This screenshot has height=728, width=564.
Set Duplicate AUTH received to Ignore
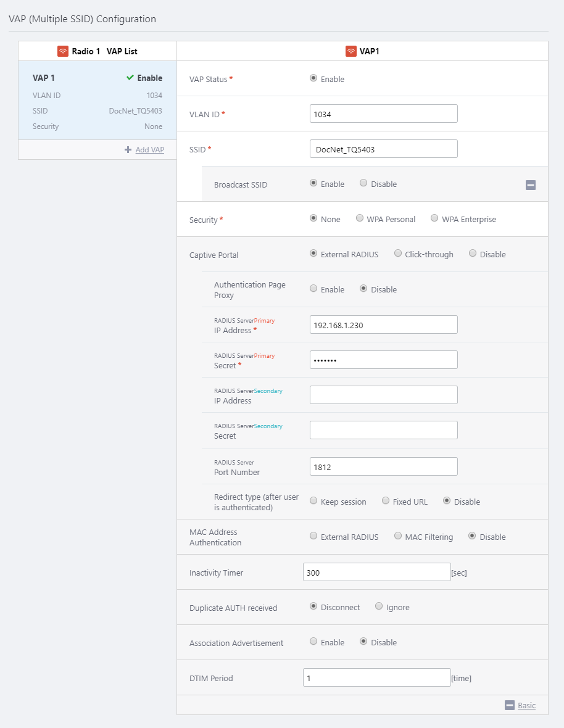pyautogui.click(x=379, y=606)
